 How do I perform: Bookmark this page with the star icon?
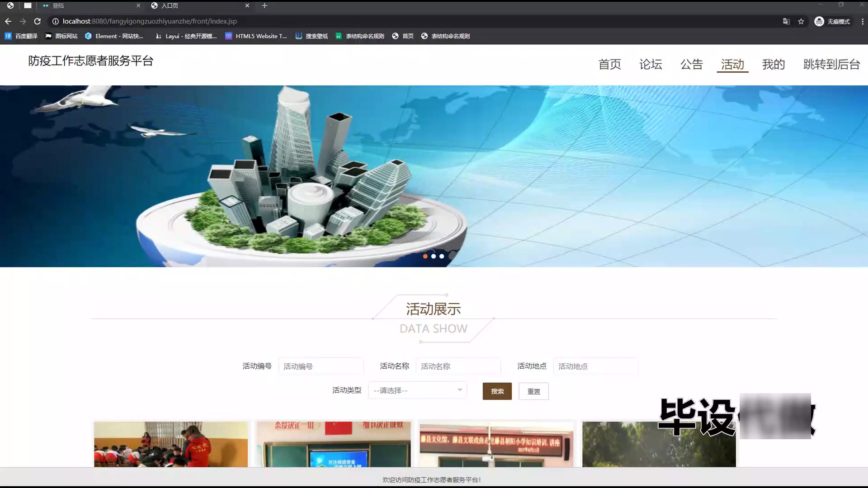pos(801,21)
